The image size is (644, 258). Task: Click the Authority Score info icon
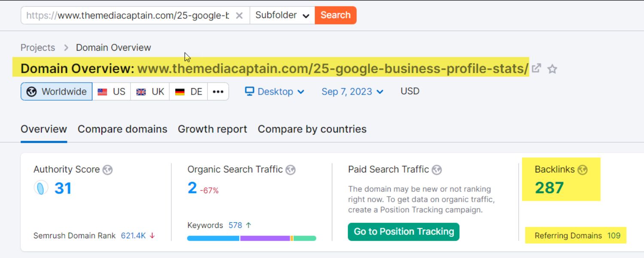[108, 170]
